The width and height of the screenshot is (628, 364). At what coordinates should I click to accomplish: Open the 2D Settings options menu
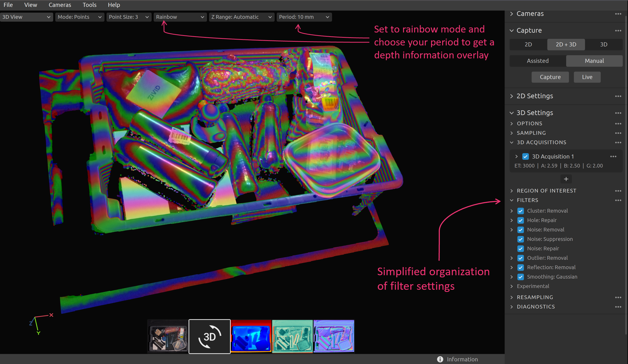click(x=618, y=96)
